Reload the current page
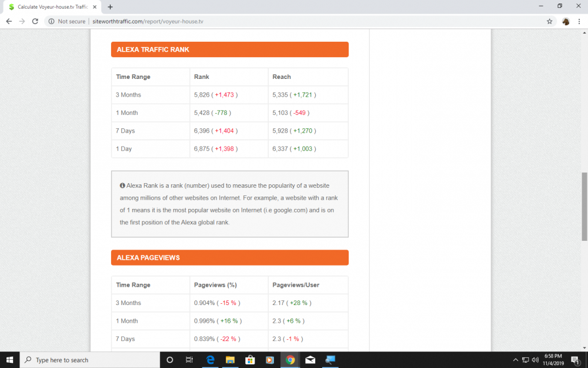This screenshot has height=368, width=588. (x=35, y=21)
